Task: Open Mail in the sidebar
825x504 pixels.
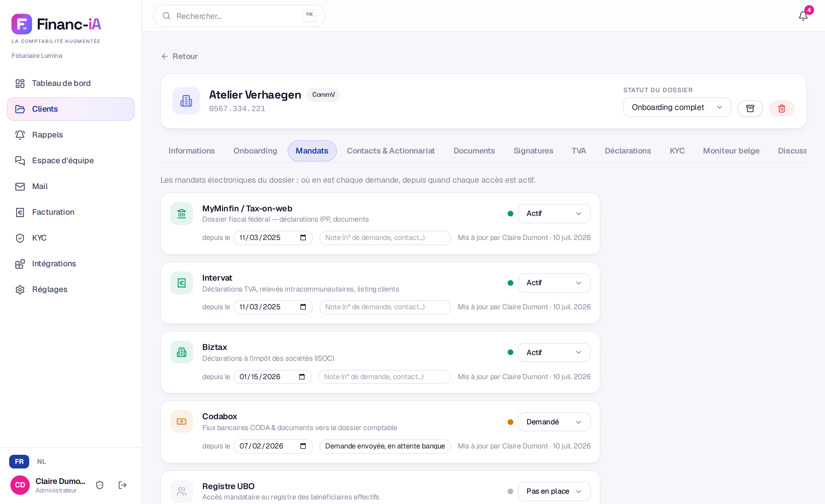Action: click(x=71, y=186)
